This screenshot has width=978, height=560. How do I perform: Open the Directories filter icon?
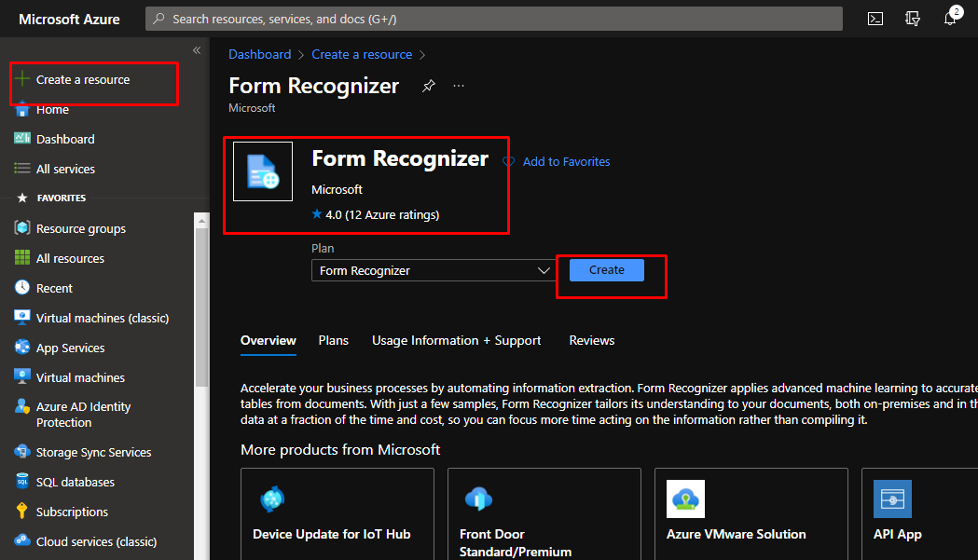click(x=913, y=19)
